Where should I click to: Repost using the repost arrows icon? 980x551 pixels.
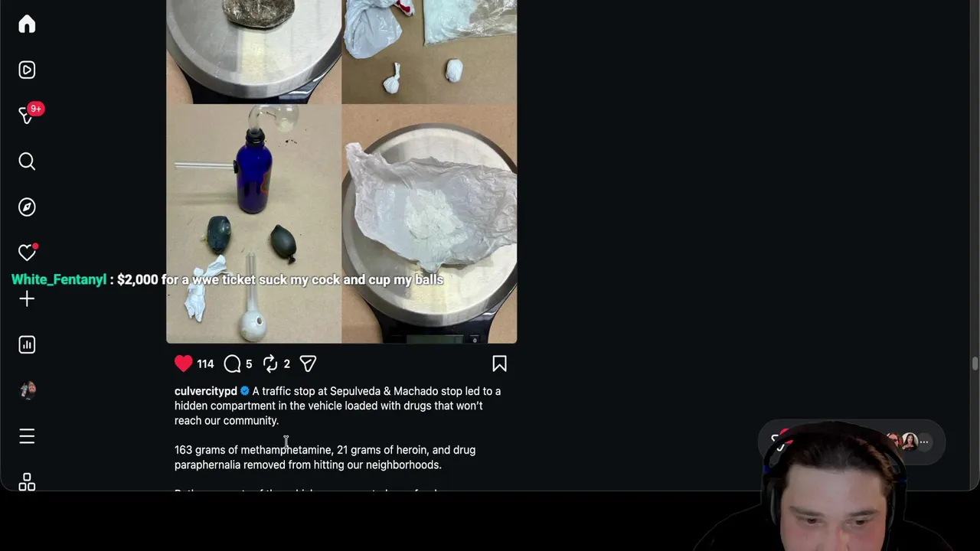click(270, 364)
